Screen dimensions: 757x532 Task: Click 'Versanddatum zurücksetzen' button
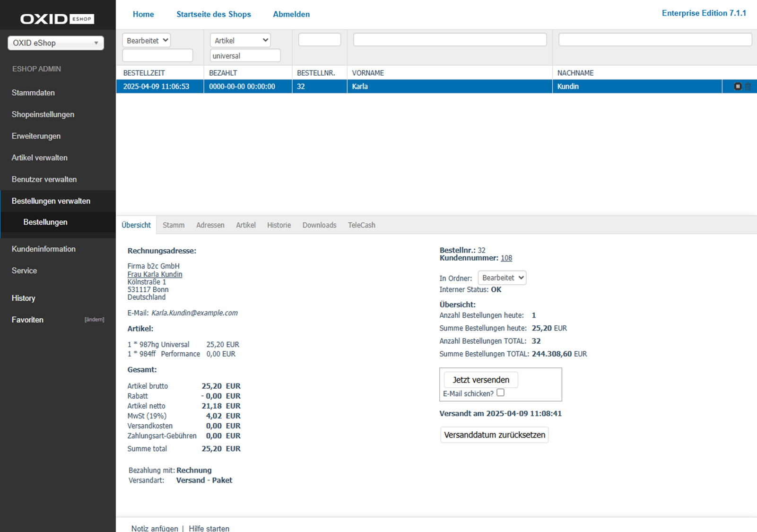tap(494, 435)
